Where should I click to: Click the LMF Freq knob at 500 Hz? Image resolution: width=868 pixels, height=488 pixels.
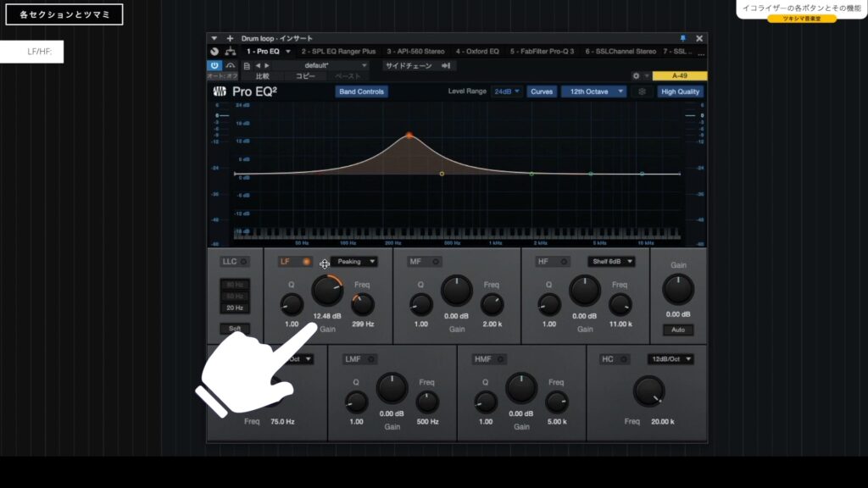(427, 402)
